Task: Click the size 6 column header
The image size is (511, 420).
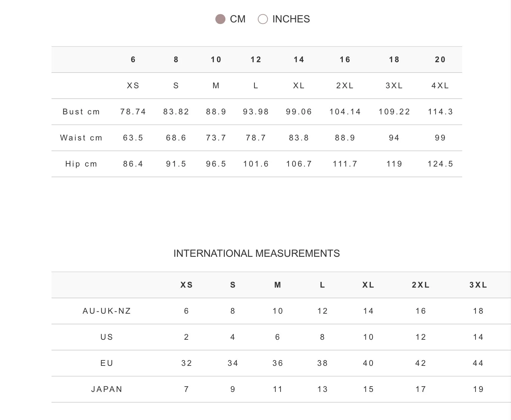Action: coord(133,60)
